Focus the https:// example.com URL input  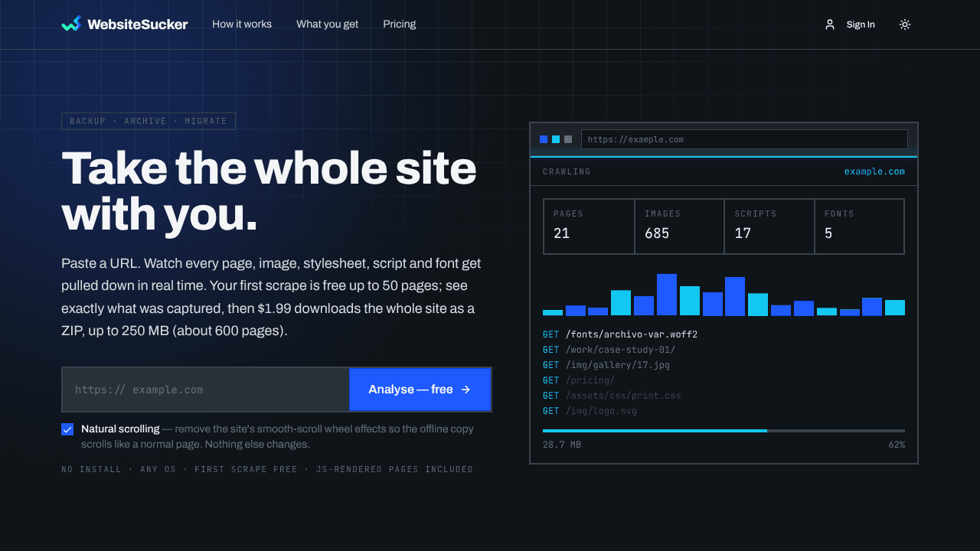click(206, 390)
